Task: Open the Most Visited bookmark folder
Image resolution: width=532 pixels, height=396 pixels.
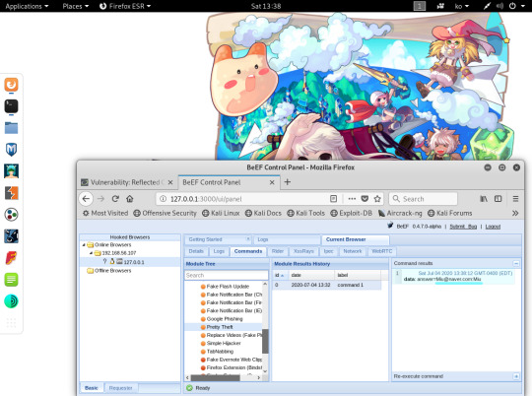Action: pyautogui.click(x=105, y=213)
